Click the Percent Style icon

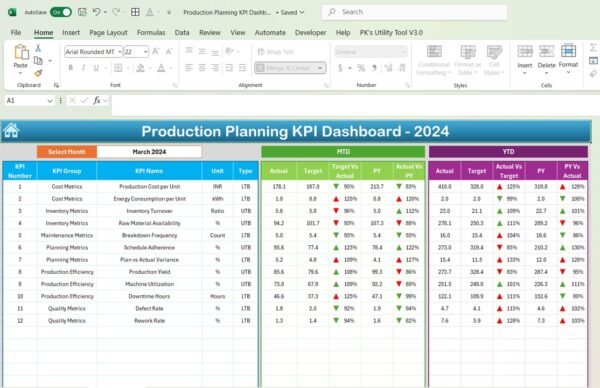coord(361,68)
